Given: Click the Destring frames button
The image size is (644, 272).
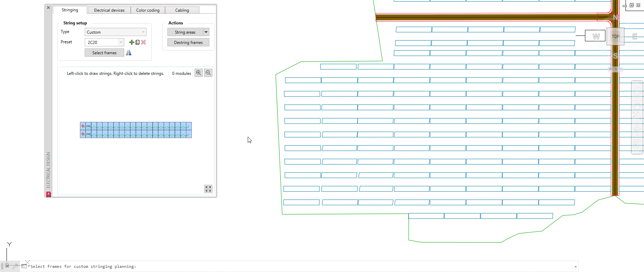Looking at the screenshot, I should tap(188, 43).
